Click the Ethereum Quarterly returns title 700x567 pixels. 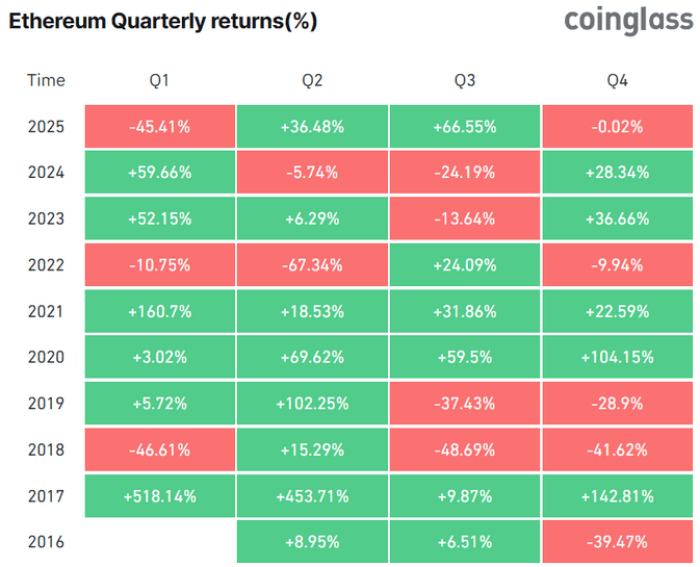pyautogui.click(x=163, y=21)
